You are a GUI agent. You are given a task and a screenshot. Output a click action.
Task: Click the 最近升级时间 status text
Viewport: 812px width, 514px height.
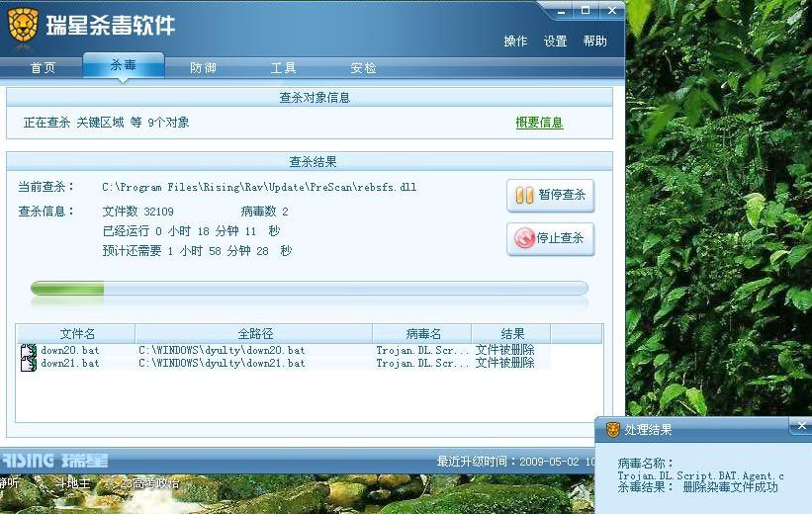pyautogui.click(x=514, y=462)
